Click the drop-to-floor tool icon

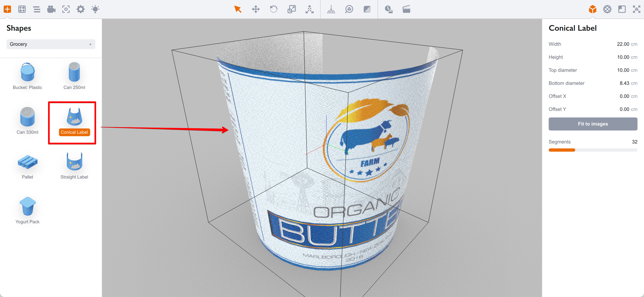[x=331, y=9]
